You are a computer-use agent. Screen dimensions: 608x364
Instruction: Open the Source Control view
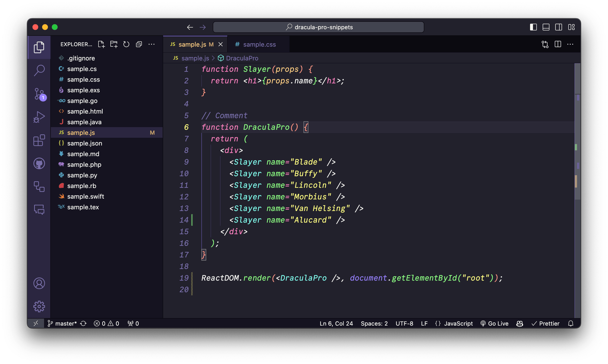tap(39, 94)
